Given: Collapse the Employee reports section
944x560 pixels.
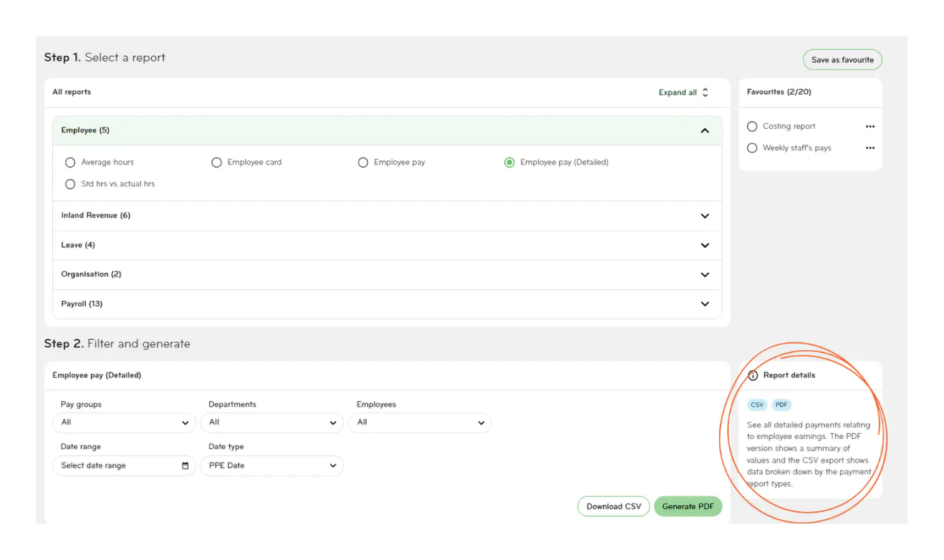Looking at the screenshot, I should click(x=704, y=130).
